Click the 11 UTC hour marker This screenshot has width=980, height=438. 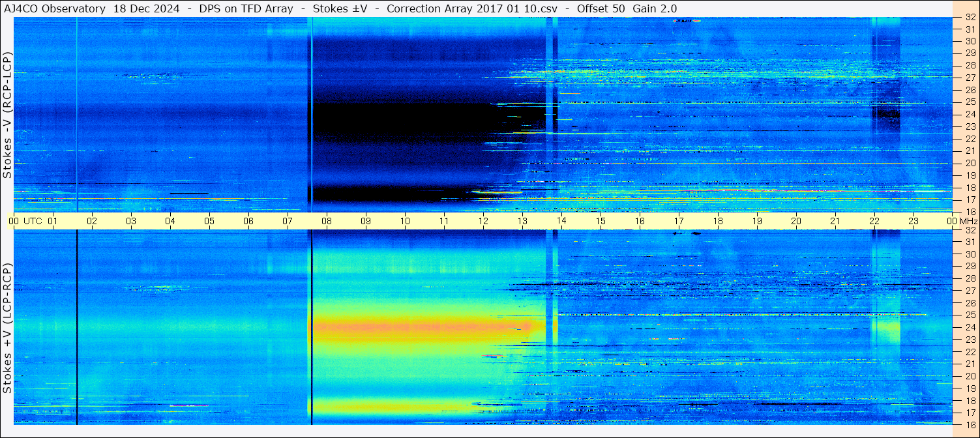(444, 221)
